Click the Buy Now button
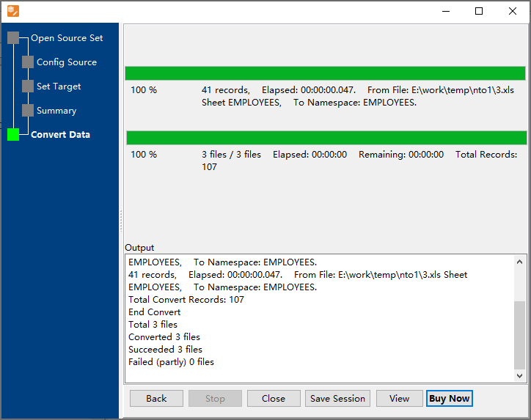The image size is (531, 420). point(450,399)
